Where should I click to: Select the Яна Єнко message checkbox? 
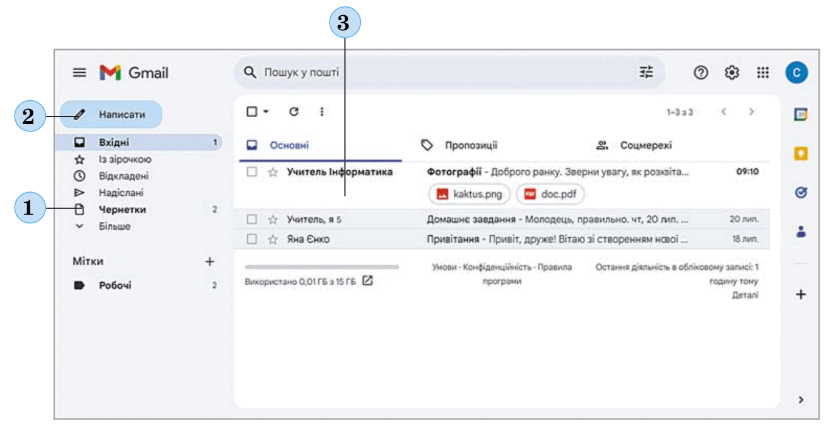point(252,239)
